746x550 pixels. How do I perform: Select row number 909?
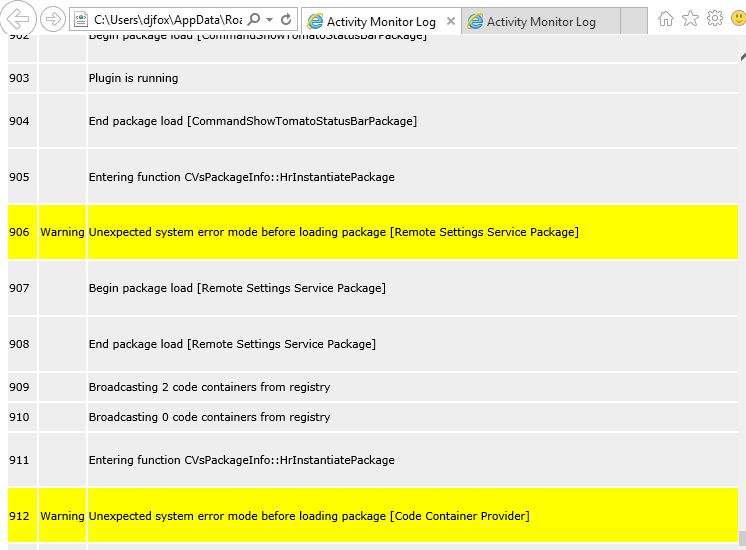click(x=19, y=387)
